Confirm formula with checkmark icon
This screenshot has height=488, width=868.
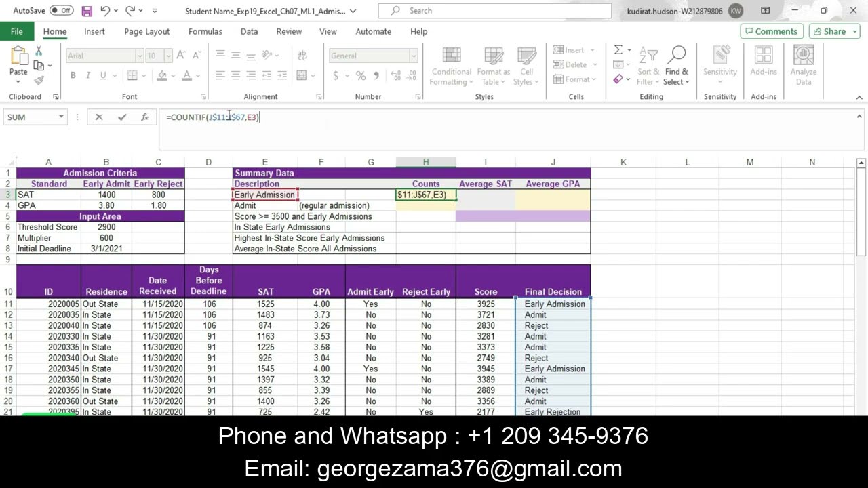[x=122, y=117]
